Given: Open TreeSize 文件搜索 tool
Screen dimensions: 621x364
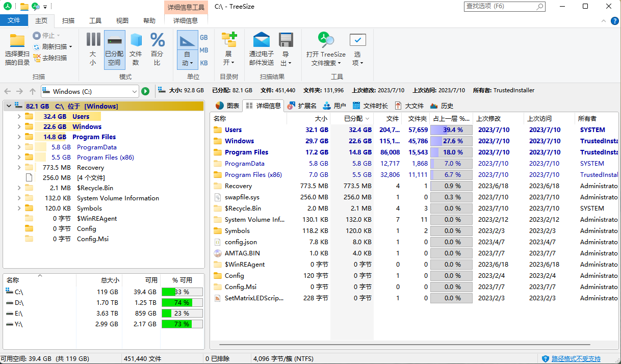Looking at the screenshot, I should pos(326,48).
